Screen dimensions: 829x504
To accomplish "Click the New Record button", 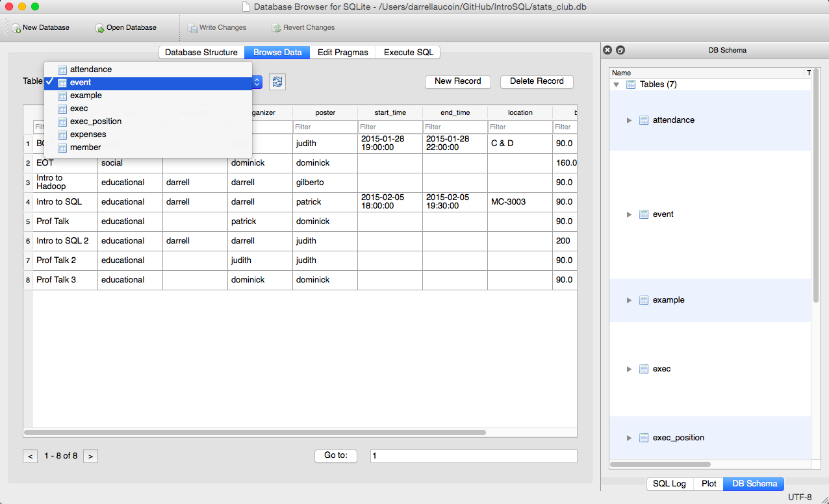I will click(457, 82).
